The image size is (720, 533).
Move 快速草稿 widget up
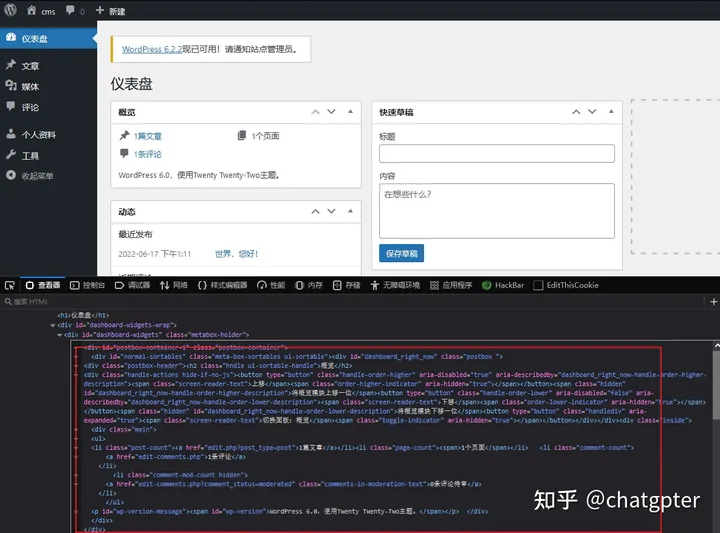576,112
